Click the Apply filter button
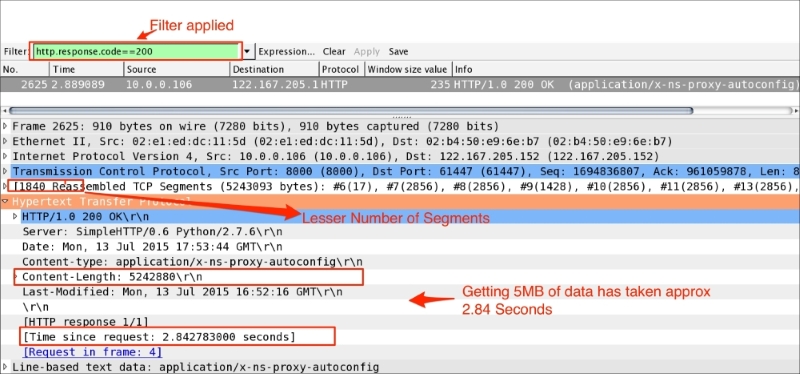Screen dimensions: 800x374 (367, 52)
